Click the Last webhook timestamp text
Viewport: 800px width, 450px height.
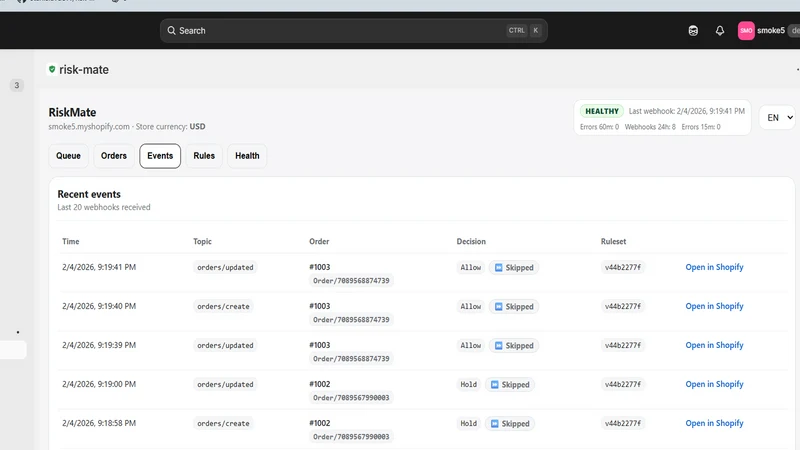click(x=686, y=111)
